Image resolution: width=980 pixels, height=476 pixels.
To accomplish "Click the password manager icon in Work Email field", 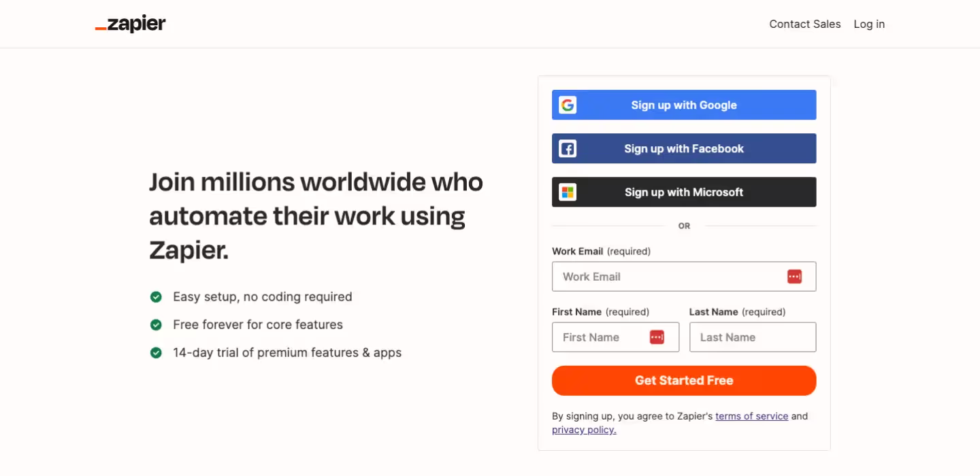I will click(794, 276).
